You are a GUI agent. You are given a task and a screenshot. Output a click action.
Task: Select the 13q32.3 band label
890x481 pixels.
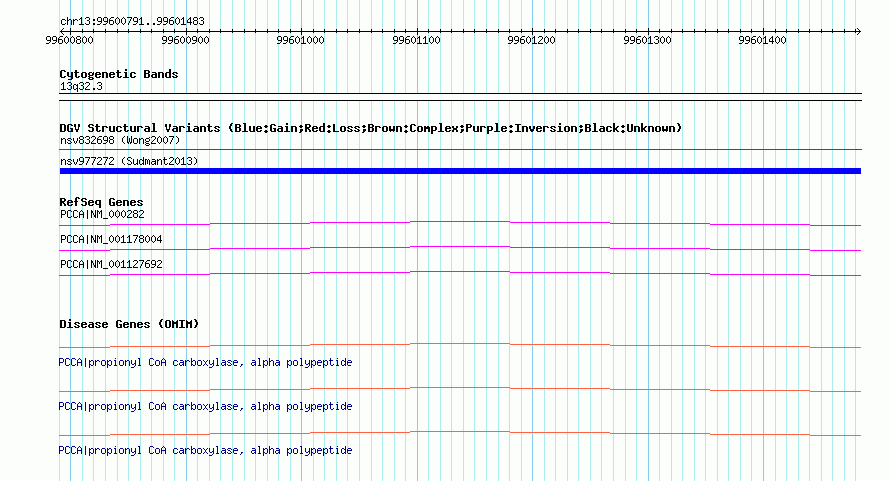[x=81, y=86]
